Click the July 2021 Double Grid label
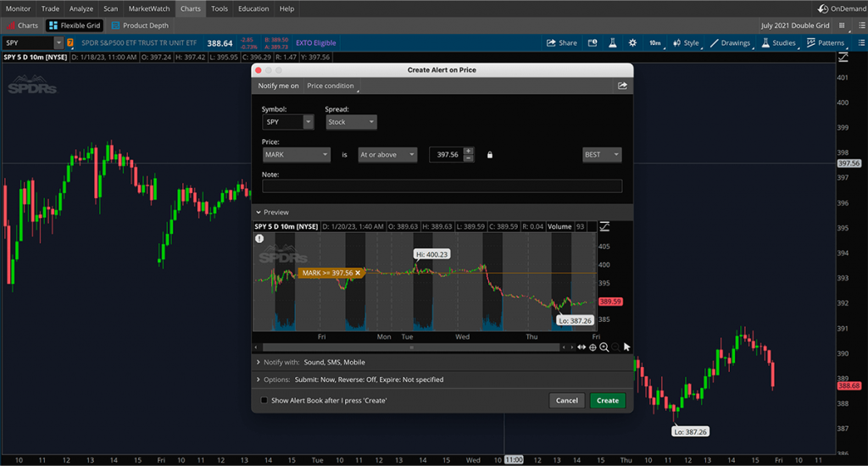 (x=795, y=25)
